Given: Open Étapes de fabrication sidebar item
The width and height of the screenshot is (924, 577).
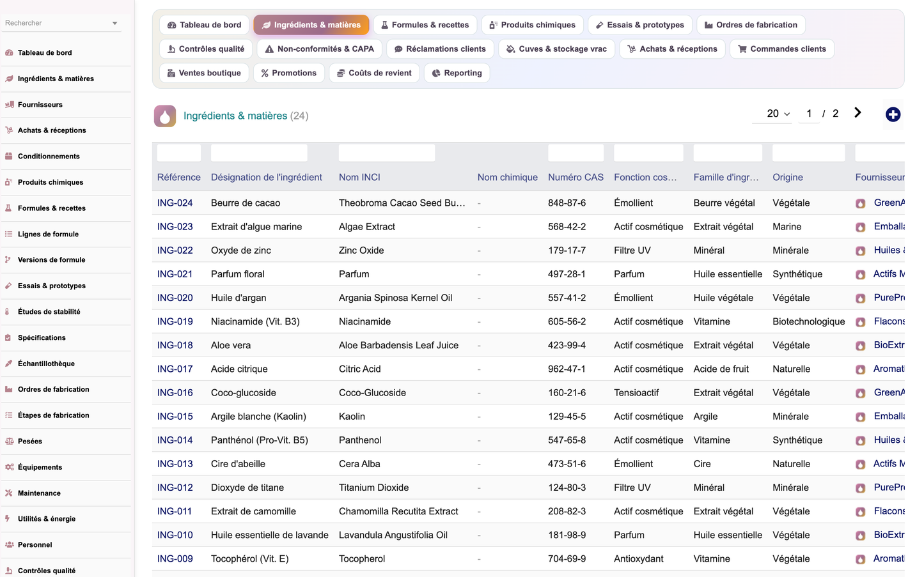Looking at the screenshot, I should click(x=67, y=416).
